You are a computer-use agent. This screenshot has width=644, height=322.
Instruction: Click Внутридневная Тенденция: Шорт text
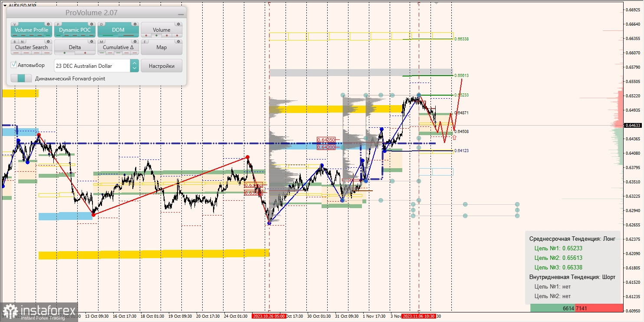pyautogui.click(x=572, y=277)
